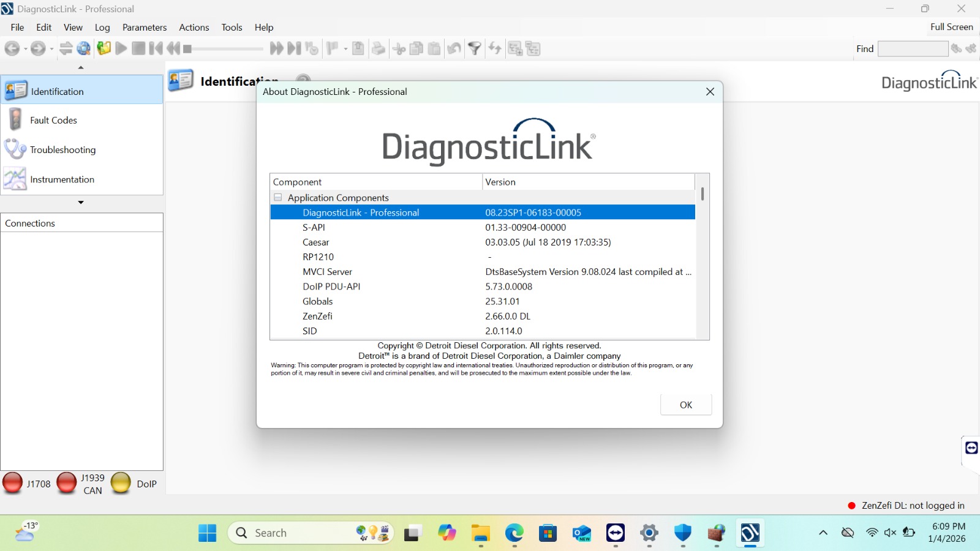
Task: Open the Actions menu
Action: coord(194,27)
